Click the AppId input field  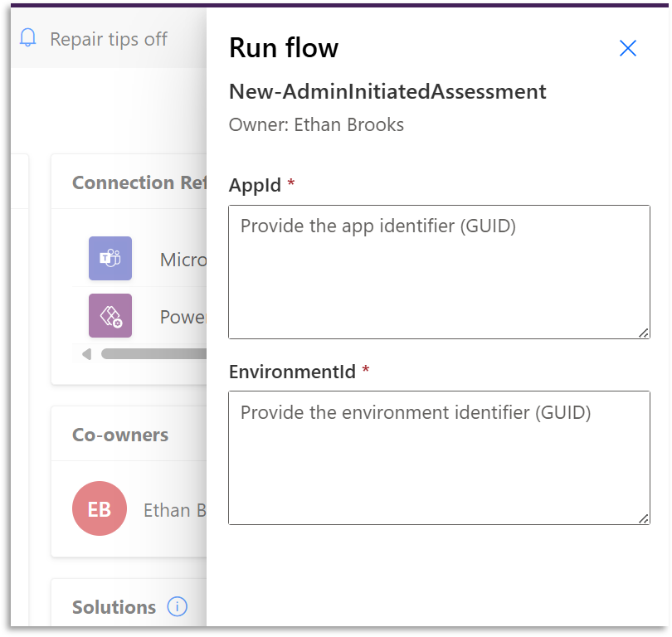[439, 272]
